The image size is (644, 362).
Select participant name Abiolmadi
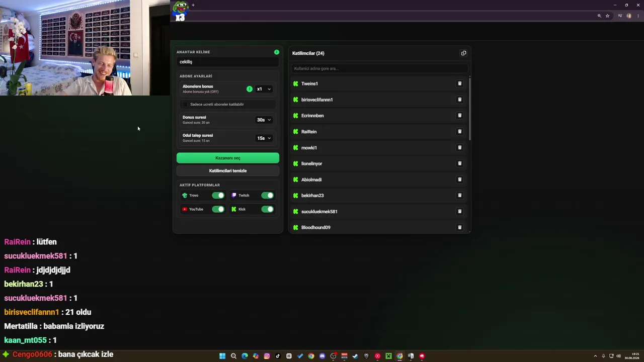311,179
